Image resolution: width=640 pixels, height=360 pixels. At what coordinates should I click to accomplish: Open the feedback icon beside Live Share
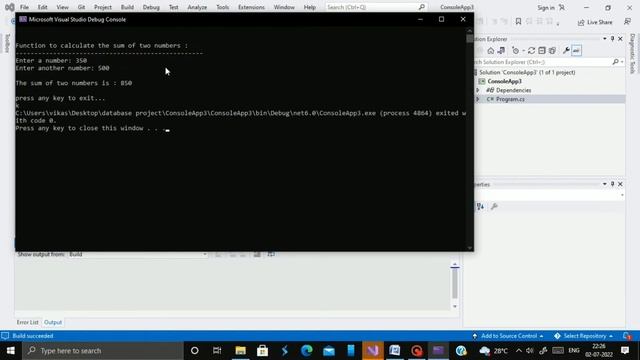(627, 22)
